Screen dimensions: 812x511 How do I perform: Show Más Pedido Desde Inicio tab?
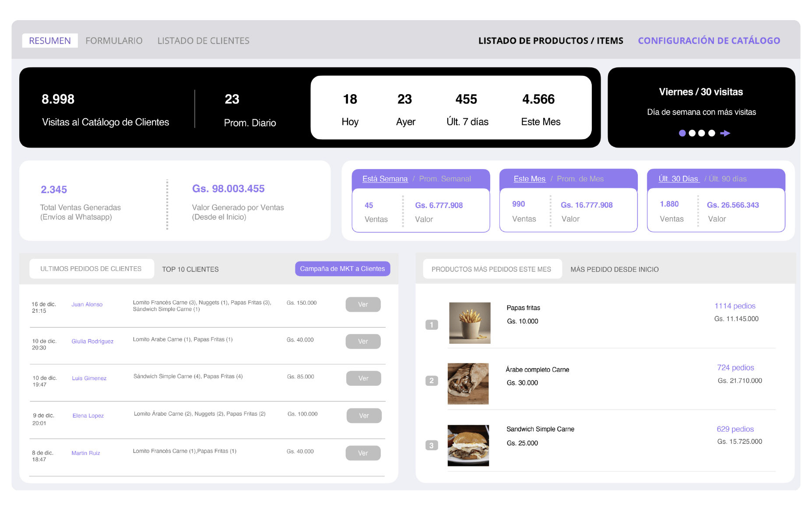click(614, 269)
